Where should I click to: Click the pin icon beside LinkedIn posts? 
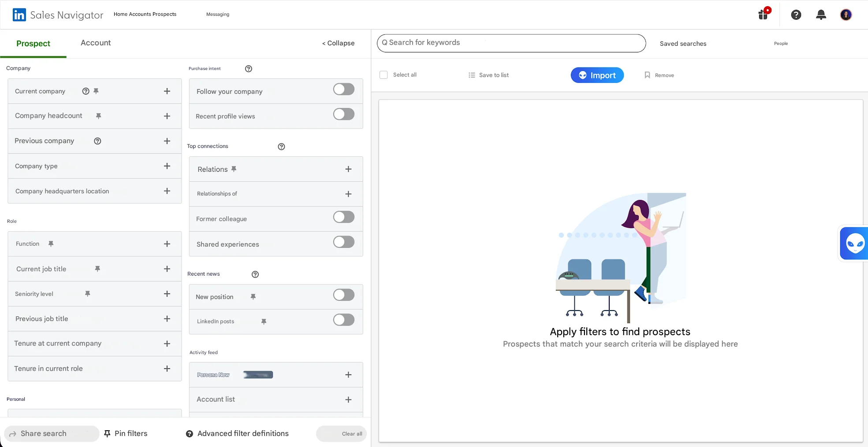[264, 321]
